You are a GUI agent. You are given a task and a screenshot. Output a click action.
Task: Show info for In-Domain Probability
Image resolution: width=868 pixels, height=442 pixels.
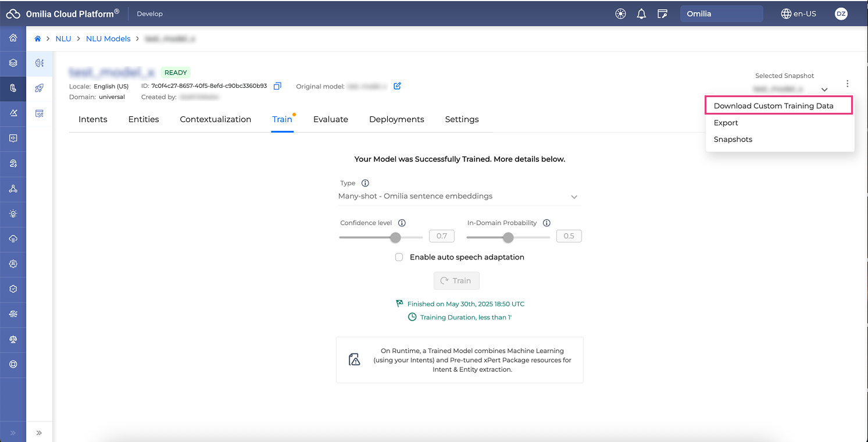[546, 223]
